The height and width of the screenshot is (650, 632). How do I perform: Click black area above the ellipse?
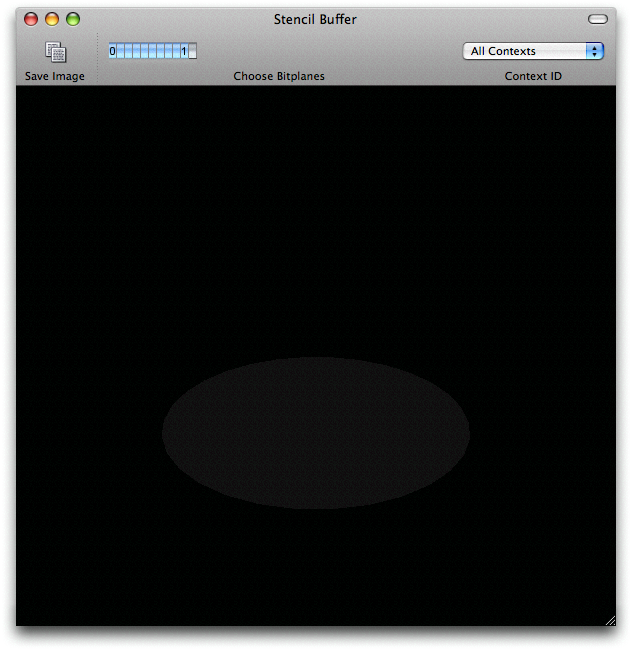pyautogui.click(x=315, y=220)
